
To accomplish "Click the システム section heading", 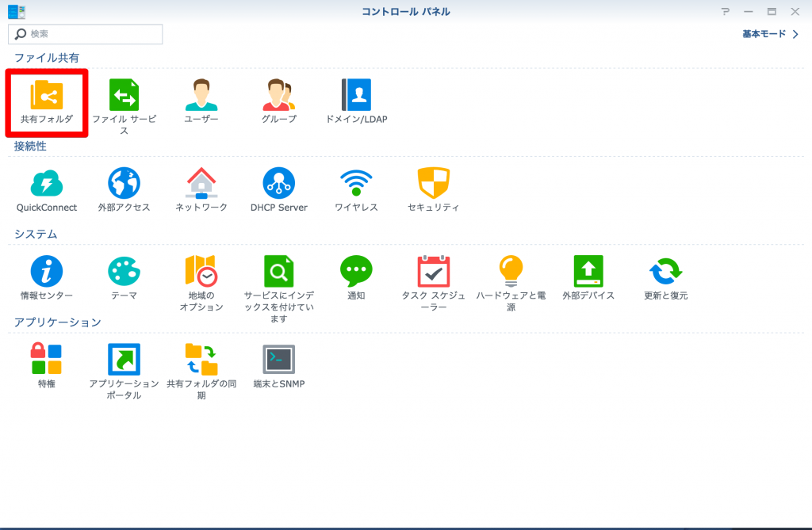I will click(x=36, y=234).
